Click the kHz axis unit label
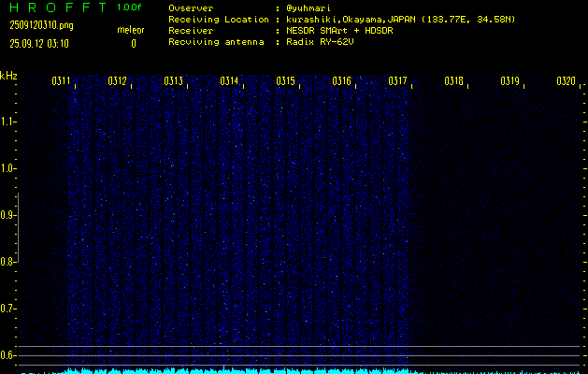Screen dimensions: 588x374 (x=8, y=76)
